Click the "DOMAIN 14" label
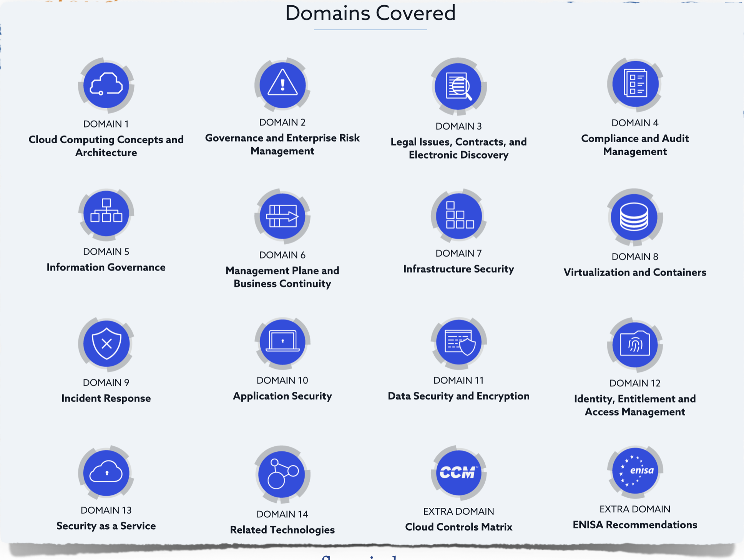 point(282,514)
